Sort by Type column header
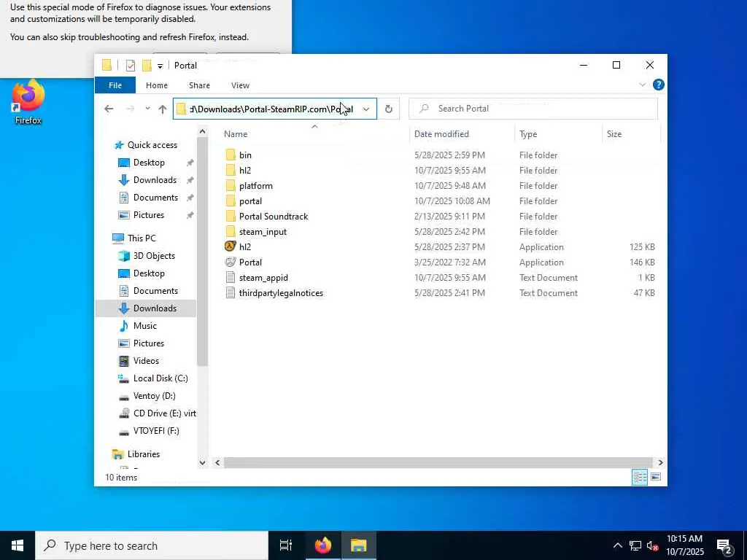Viewport: 747px width, 560px height. 558,134
